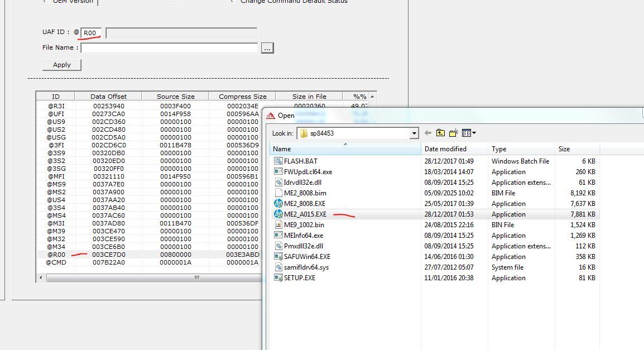644x350 pixels.
Task: Select the @MS9 row
Action: [x=150, y=184]
